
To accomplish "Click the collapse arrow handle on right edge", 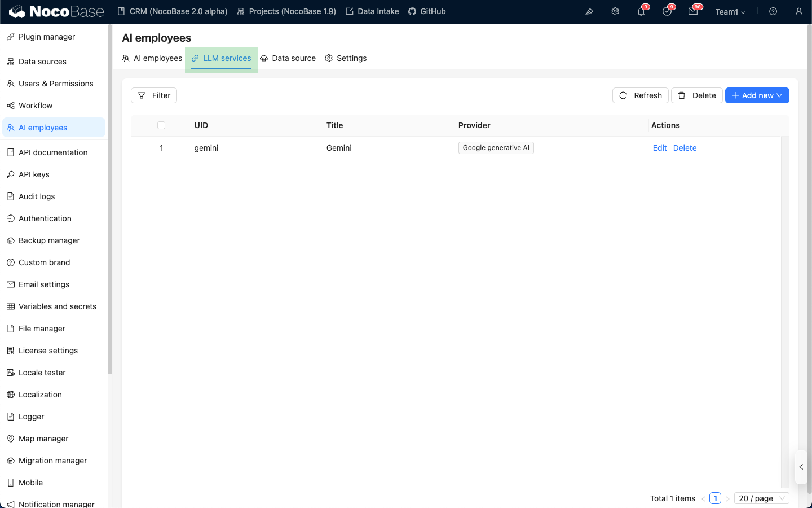I will click(x=801, y=467).
